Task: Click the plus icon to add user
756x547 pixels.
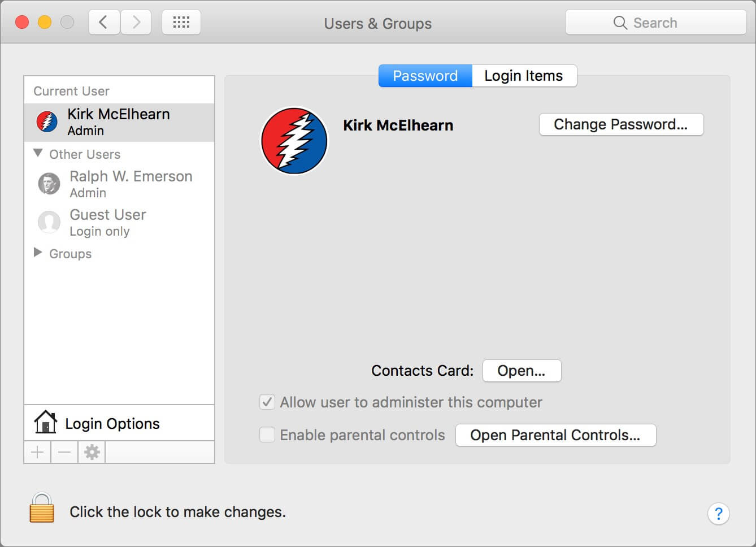Action: [37, 452]
